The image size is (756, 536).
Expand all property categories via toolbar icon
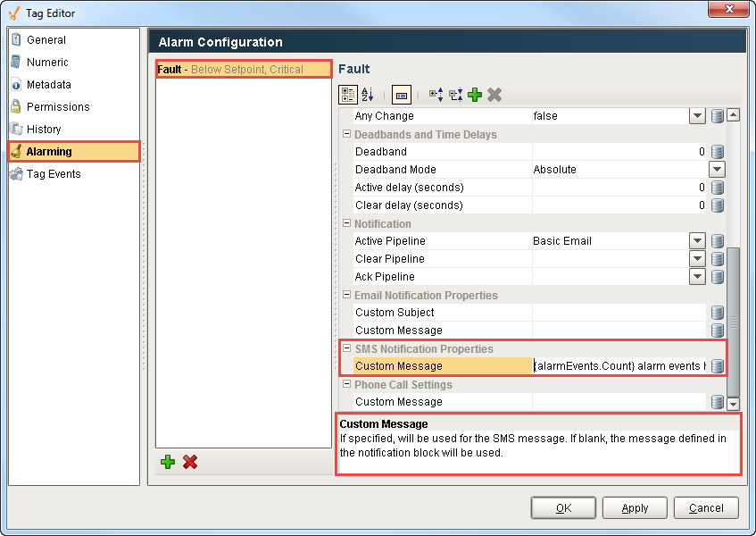pyautogui.click(x=434, y=95)
